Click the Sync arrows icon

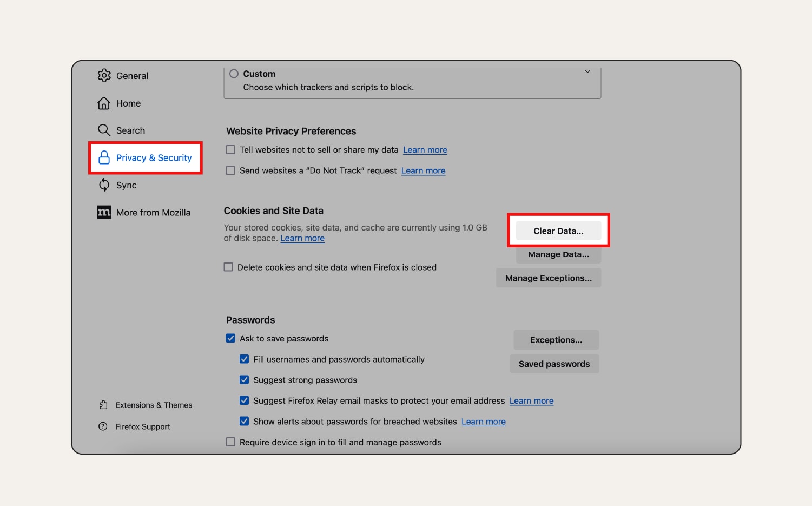(x=104, y=185)
